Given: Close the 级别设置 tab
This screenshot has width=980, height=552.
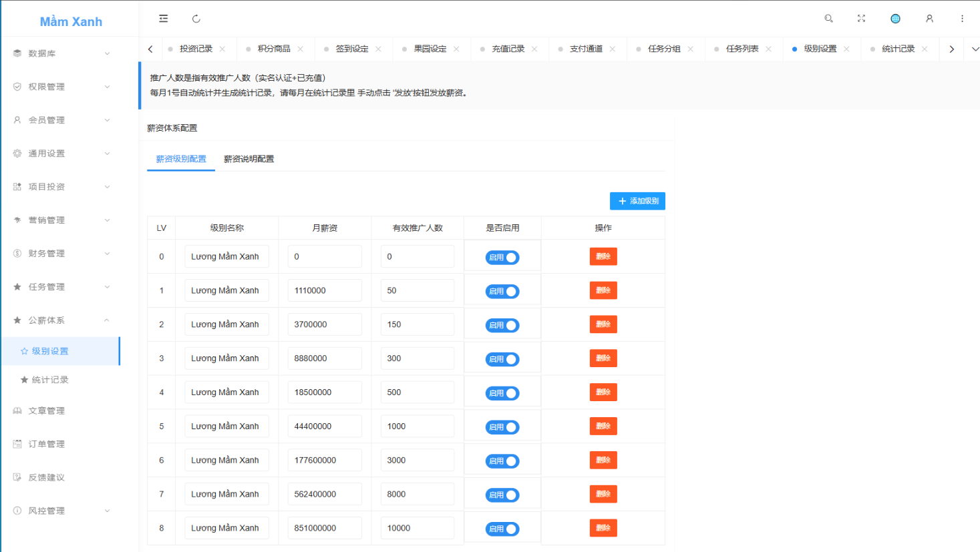Looking at the screenshot, I should [846, 49].
